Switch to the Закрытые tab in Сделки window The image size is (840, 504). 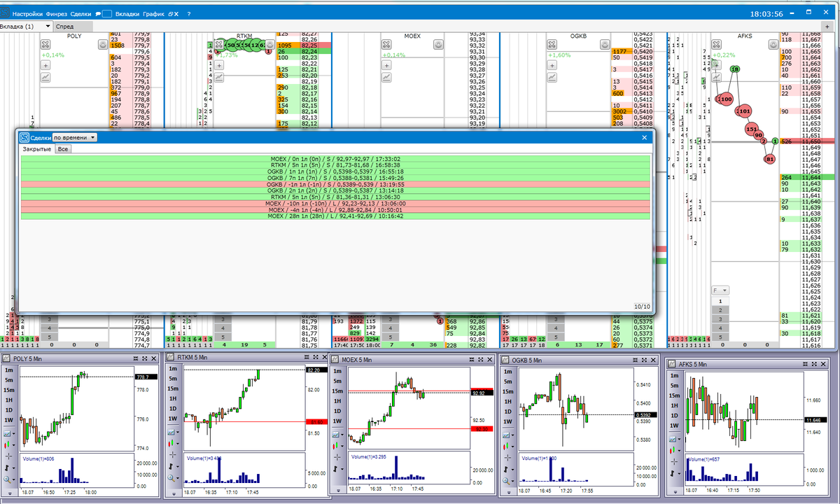pyautogui.click(x=37, y=149)
